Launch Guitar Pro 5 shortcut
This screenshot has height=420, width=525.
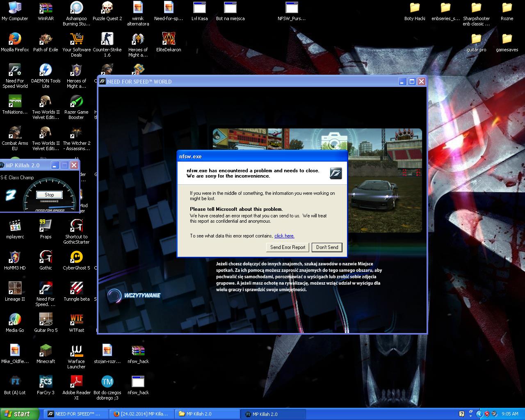(x=46, y=323)
